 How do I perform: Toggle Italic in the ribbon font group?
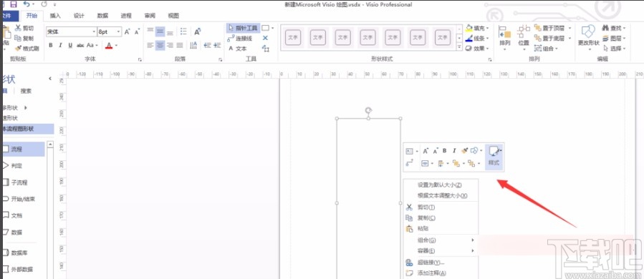[60, 45]
